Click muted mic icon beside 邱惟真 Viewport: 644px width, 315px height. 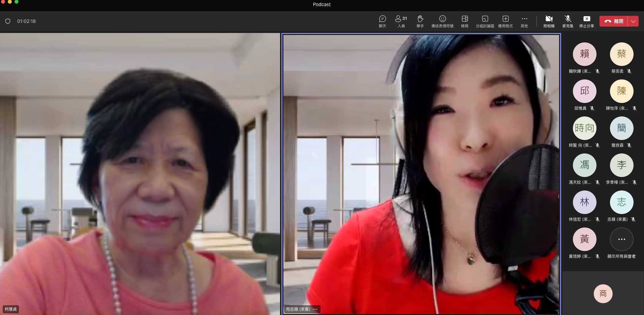coord(592,108)
